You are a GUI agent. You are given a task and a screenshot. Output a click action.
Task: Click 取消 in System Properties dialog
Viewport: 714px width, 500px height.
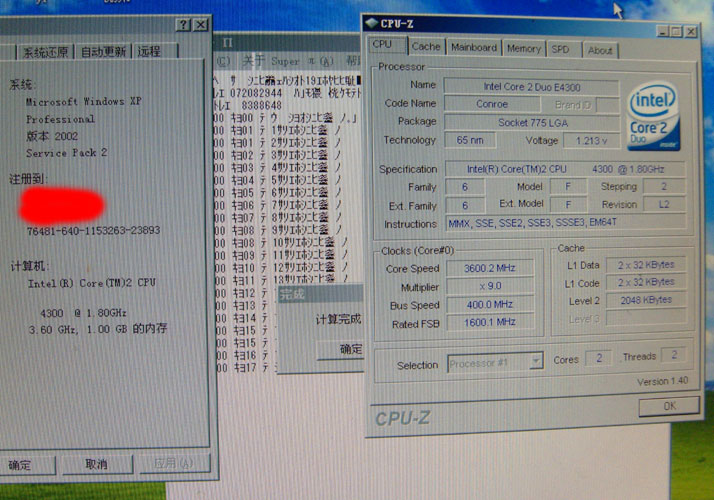pyautogui.click(x=97, y=464)
